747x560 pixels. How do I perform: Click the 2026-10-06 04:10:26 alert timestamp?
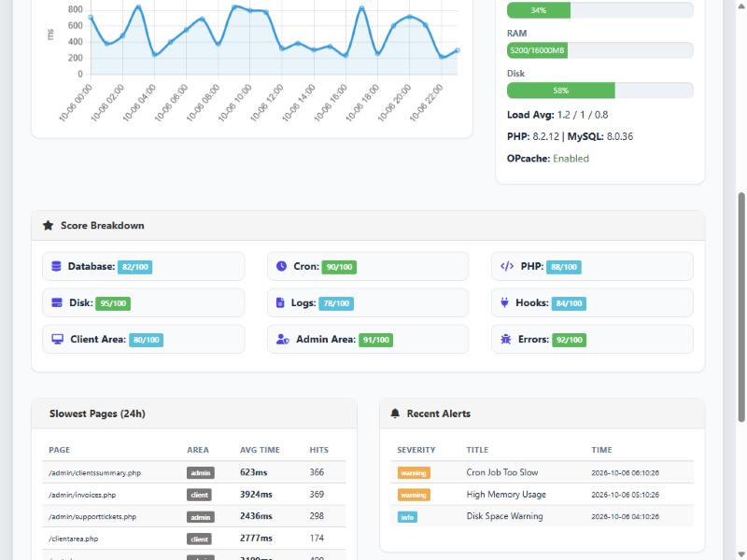[625, 517]
